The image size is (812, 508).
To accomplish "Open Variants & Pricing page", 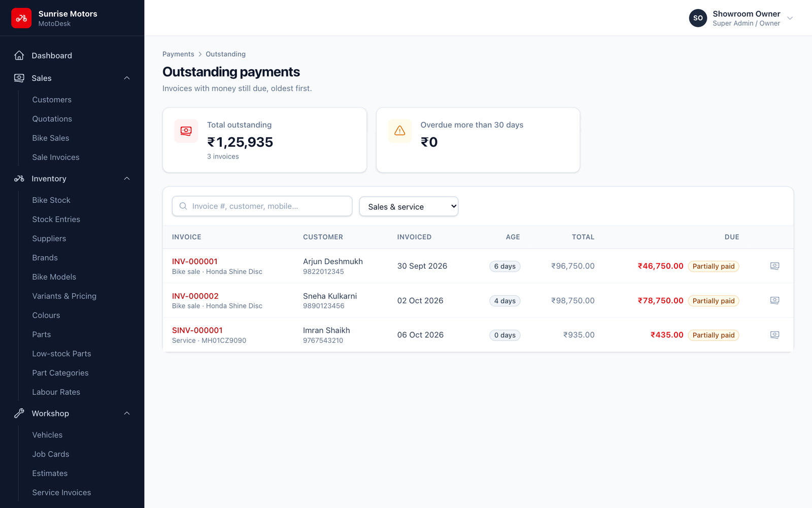I will pos(64,296).
